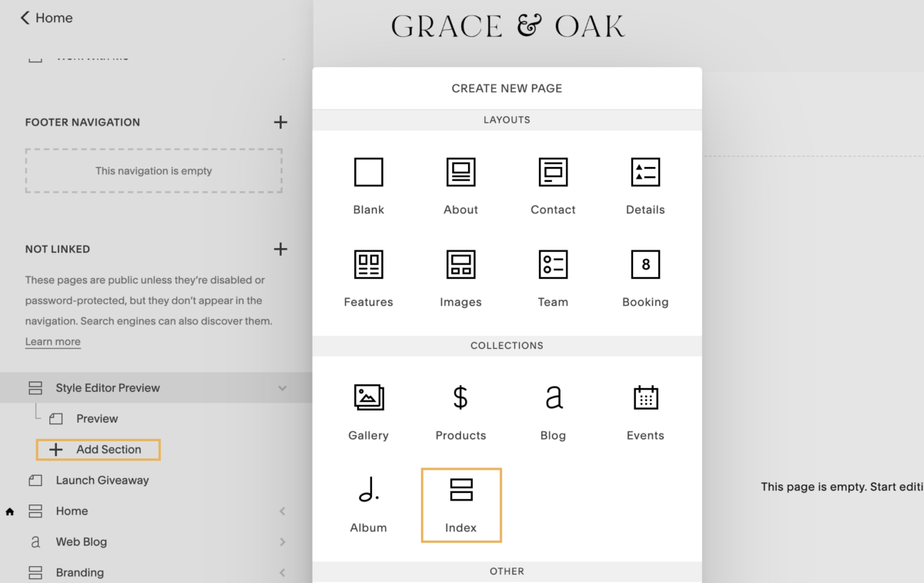Add page to Footer Navigation
Image resolution: width=924 pixels, height=583 pixels.
pyautogui.click(x=280, y=122)
